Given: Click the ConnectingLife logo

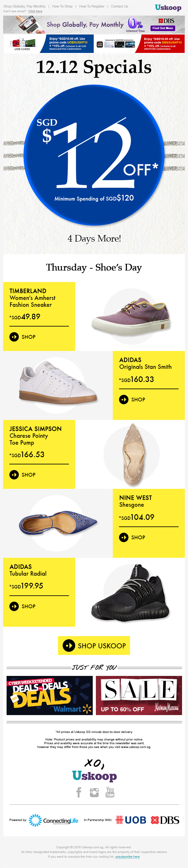Looking at the screenshot, I should click(x=53, y=820).
